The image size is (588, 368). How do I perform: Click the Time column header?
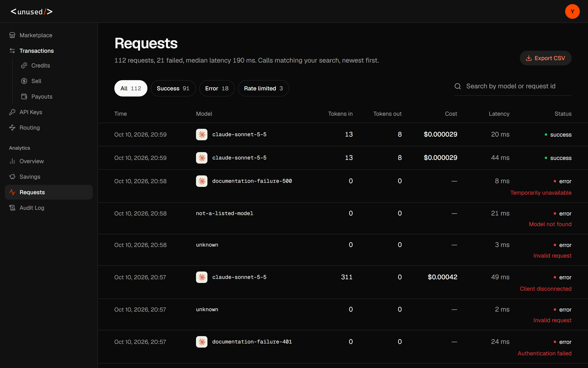click(x=120, y=114)
